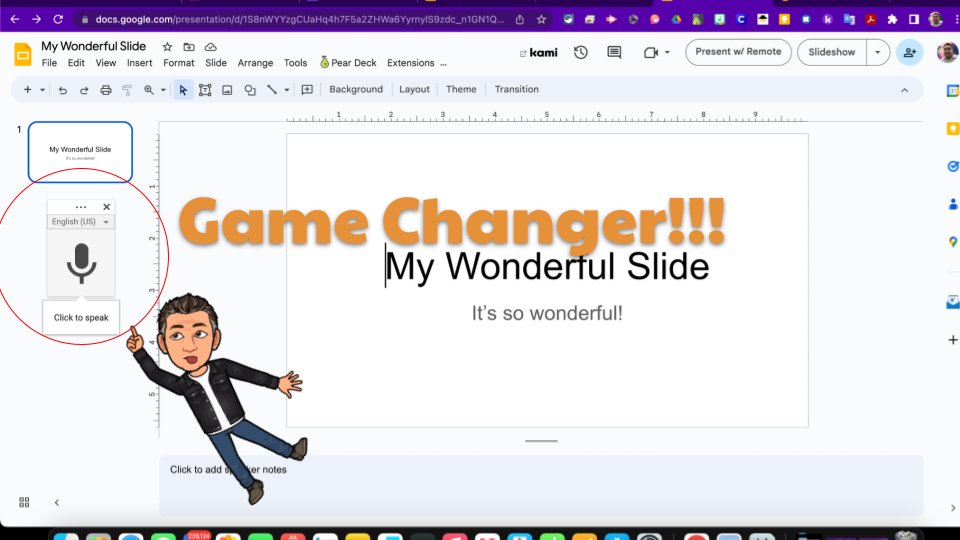Expand the Slideshow options dropdown arrow
Image resolution: width=960 pixels, height=540 pixels.
877,52
